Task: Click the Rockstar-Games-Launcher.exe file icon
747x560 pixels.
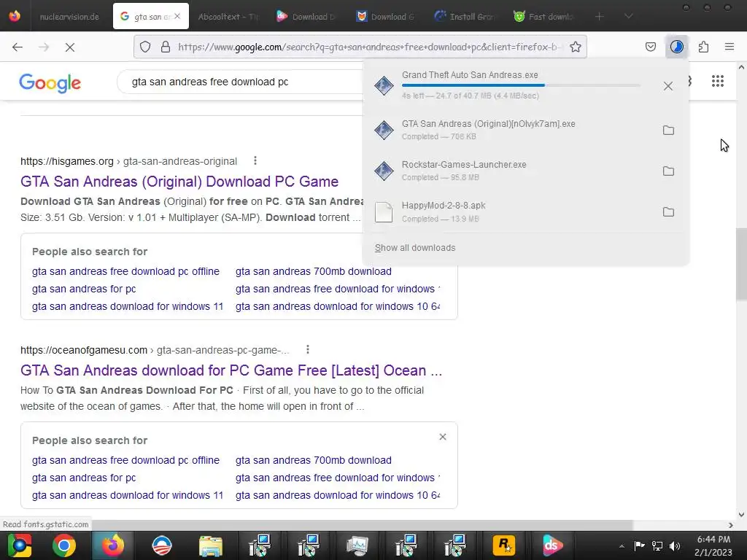Action: [x=384, y=171]
